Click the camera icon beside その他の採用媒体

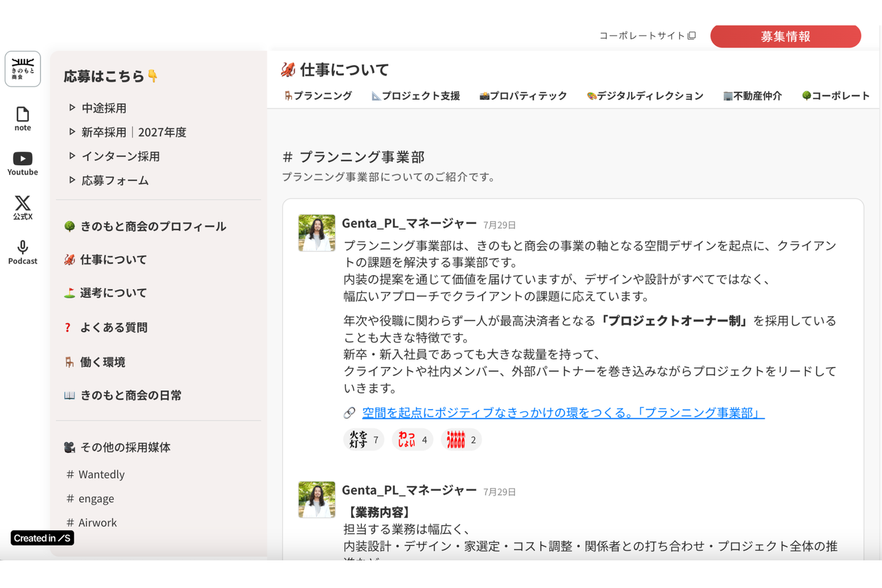point(70,448)
